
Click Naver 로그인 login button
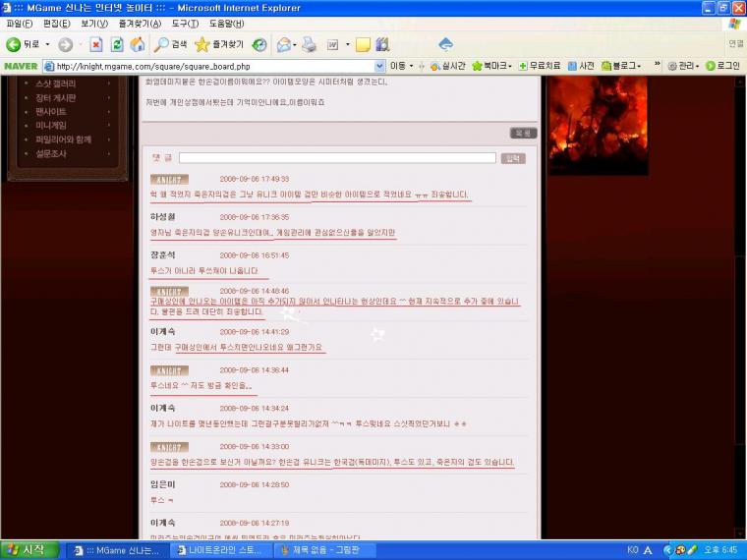[722, 66]
